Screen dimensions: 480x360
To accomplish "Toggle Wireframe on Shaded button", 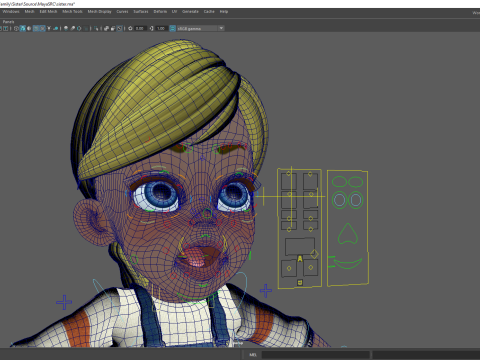I will coord(36,28).
